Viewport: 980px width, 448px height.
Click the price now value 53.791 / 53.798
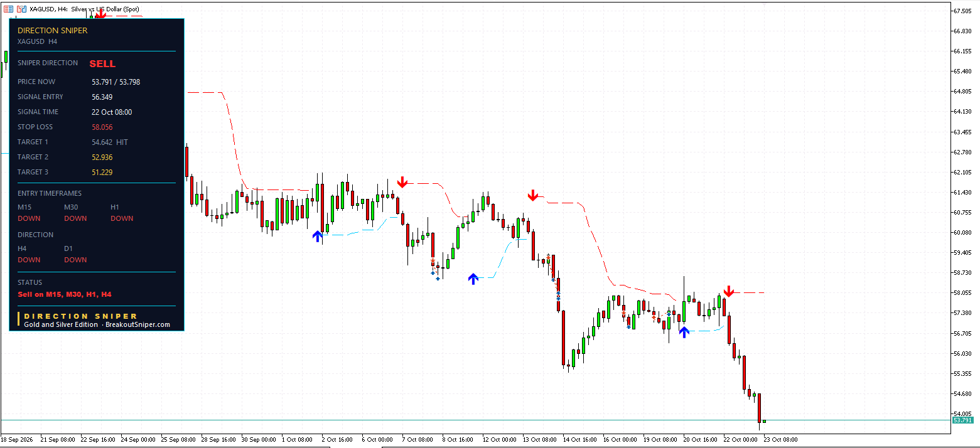(x=116, y=82)
